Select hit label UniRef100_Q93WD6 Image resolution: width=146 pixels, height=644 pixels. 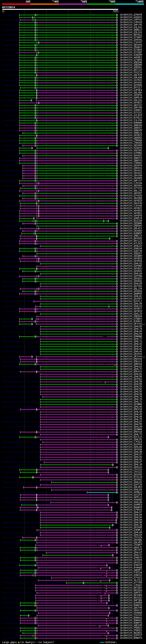[x=131, y=404]
